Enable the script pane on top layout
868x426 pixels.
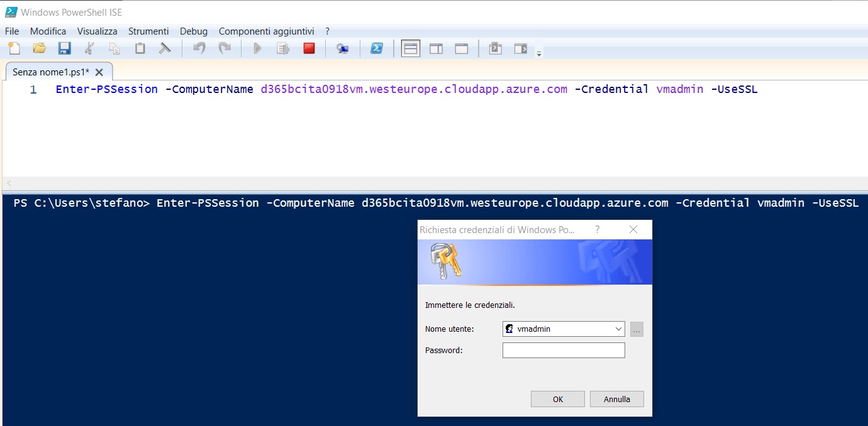(410, 48)
